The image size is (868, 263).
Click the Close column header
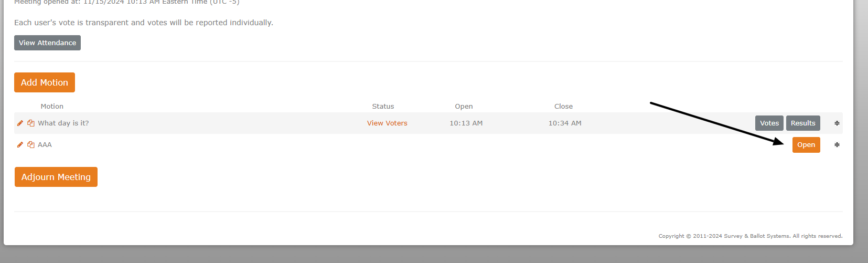click(563, 106)
